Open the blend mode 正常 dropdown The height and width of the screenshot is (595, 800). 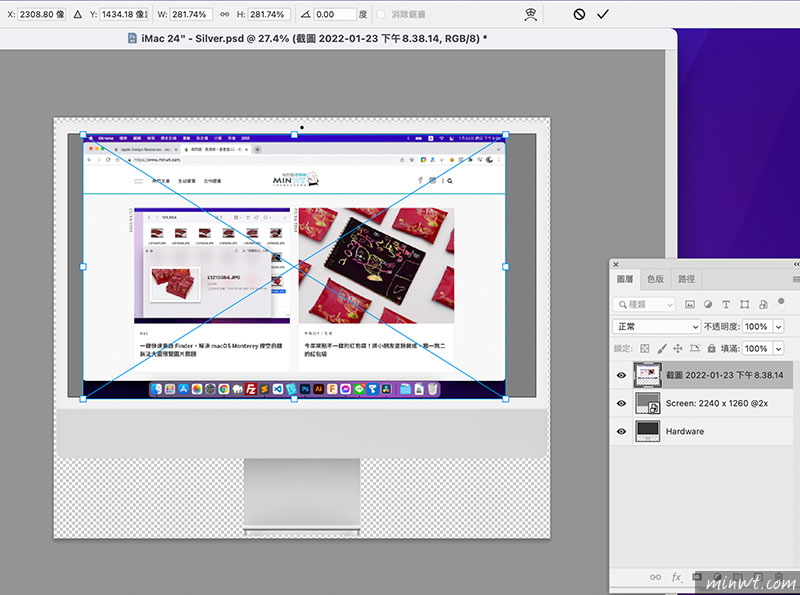click(x=657, y=326)
